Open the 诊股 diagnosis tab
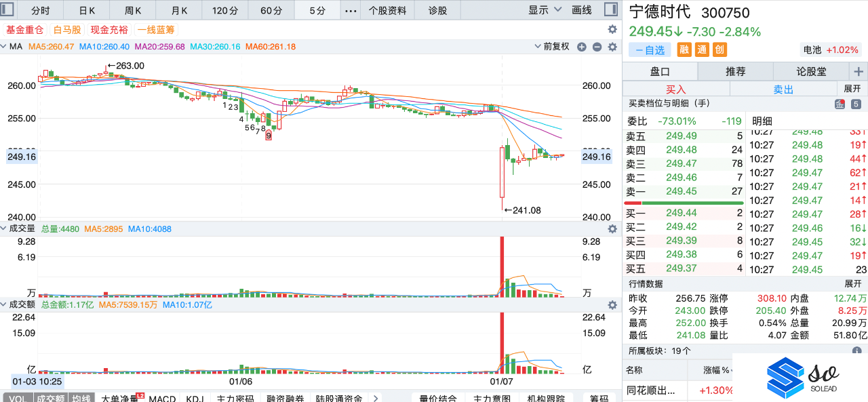The image size is (868, 402). pos(438,10)
